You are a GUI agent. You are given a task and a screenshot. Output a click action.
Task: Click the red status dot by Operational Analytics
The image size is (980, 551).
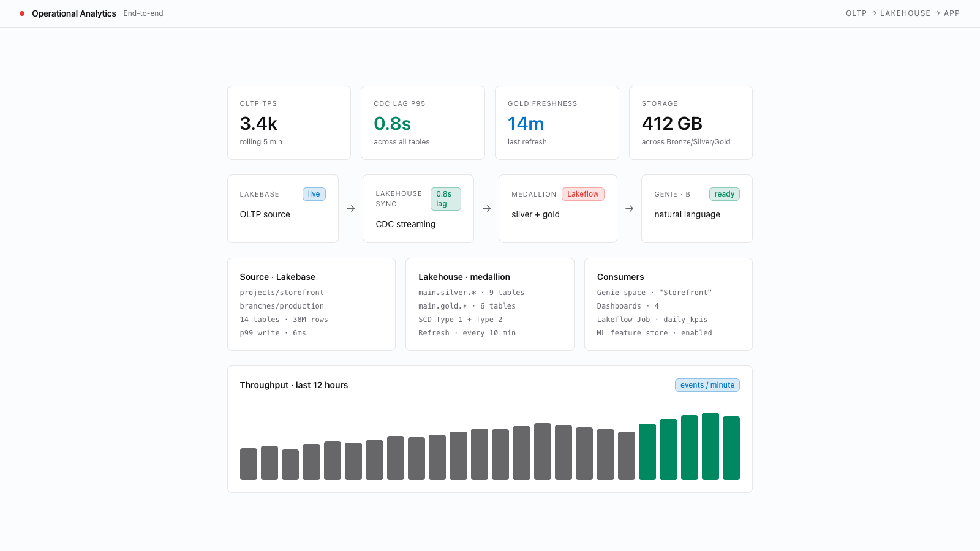point(22,13)
